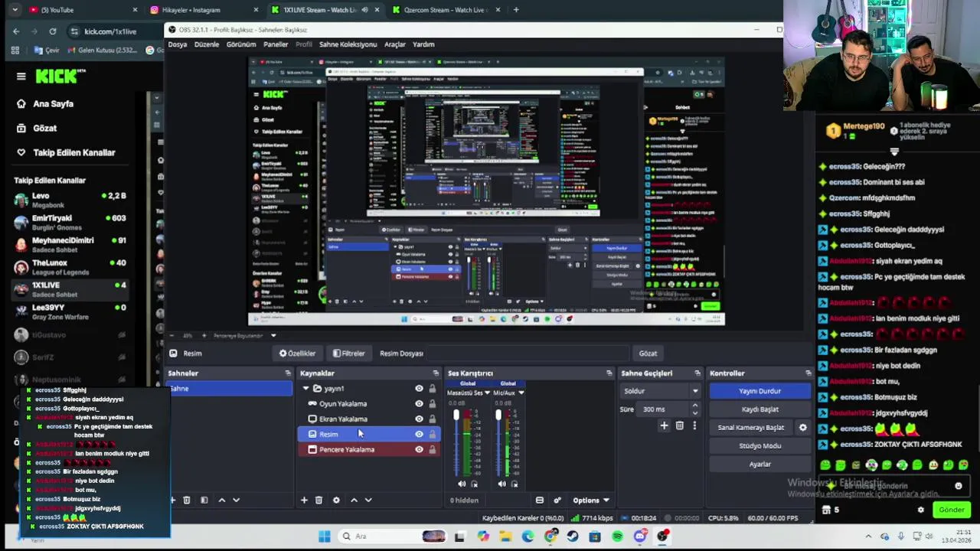Enable Stüdyo Modu
Screen dimensions: 980x551
[759, 446]
